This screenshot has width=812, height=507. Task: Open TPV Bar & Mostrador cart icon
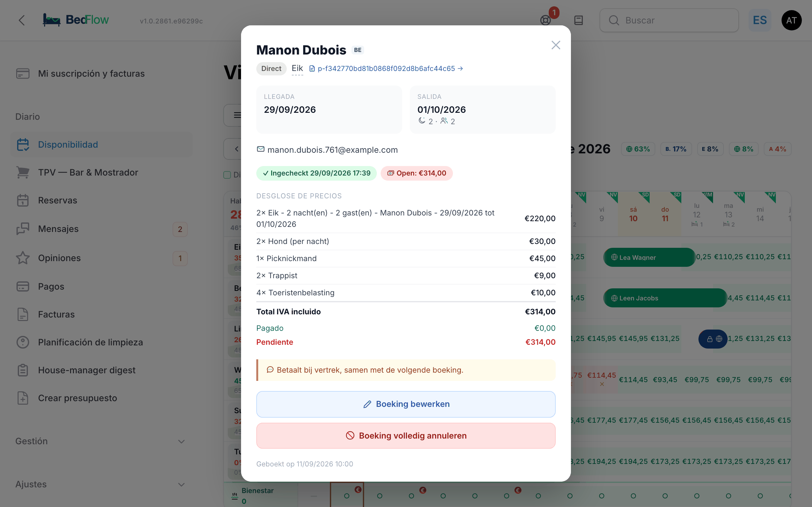pyautogui.click(x=23, y=172)
